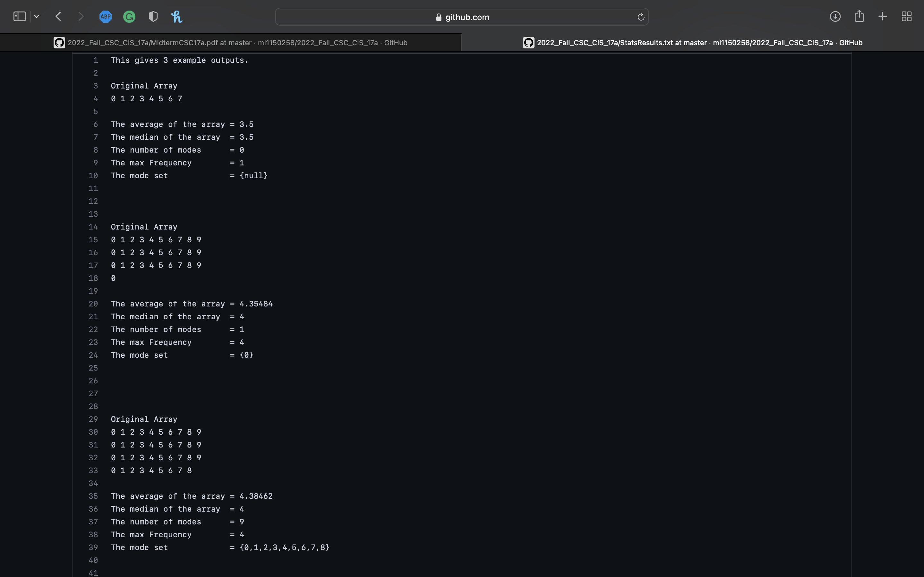Open the Honey extension

pyautogui.click(x=177, y=16)
